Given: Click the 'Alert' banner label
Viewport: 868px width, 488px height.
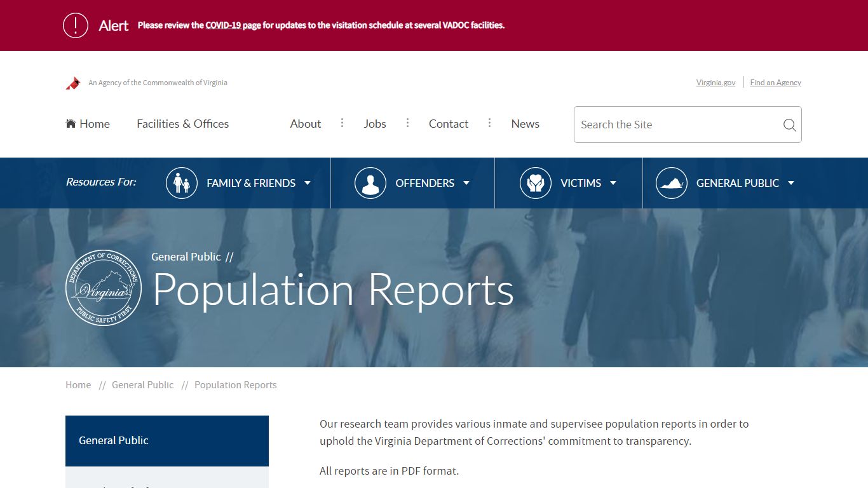Looking at the screenshot, I should (x=114, y=25).
